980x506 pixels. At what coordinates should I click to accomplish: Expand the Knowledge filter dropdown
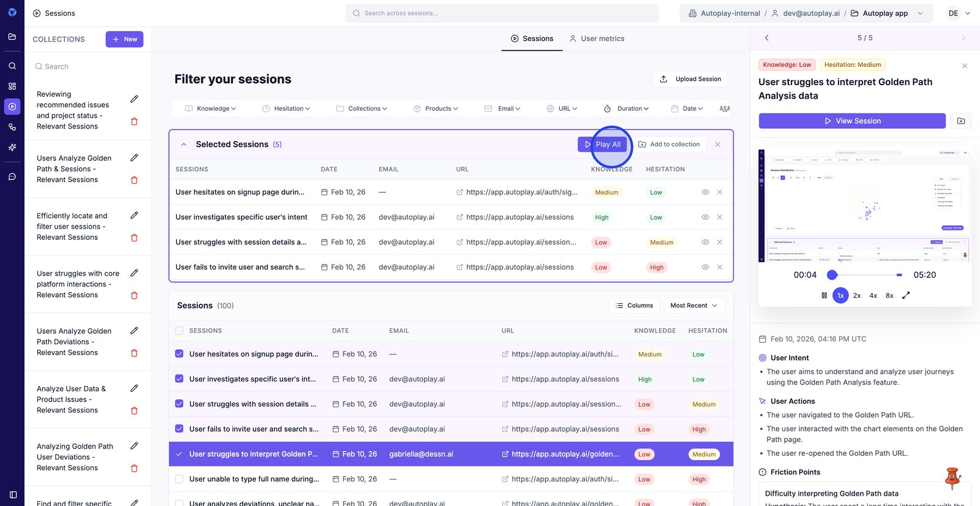(x=211, y=108)
